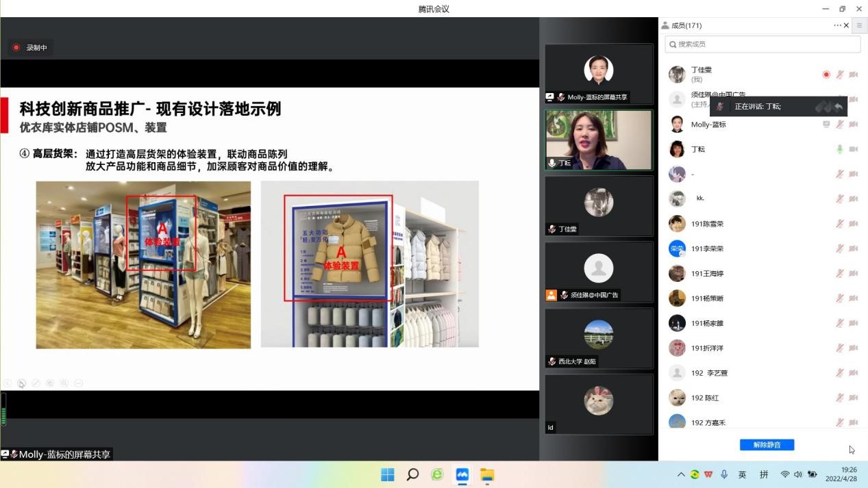Screen dimensions: 868x488
Task: Select member row 191王海婷
Action: pyautogui.click(x=763, y=274)
